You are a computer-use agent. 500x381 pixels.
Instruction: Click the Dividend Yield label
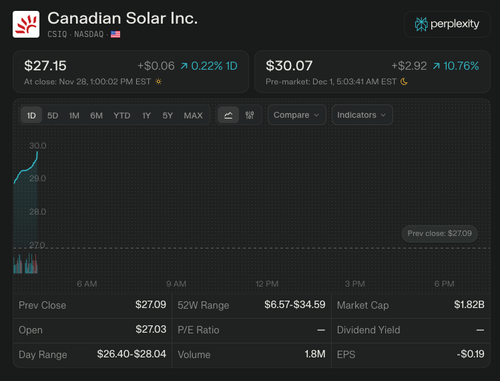pyautogui.click(x=369, y=330)
